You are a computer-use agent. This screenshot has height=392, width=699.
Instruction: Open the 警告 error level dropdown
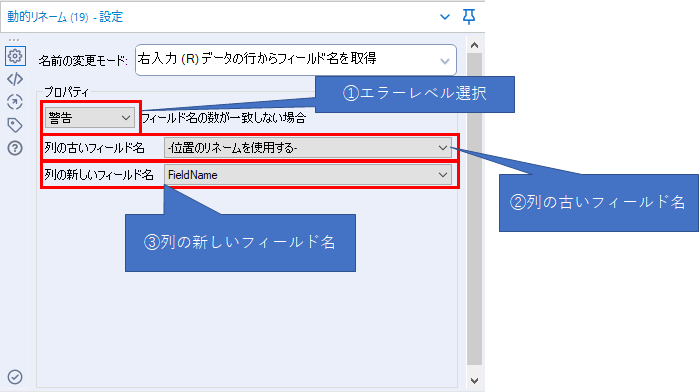click(x=90, y=118)
